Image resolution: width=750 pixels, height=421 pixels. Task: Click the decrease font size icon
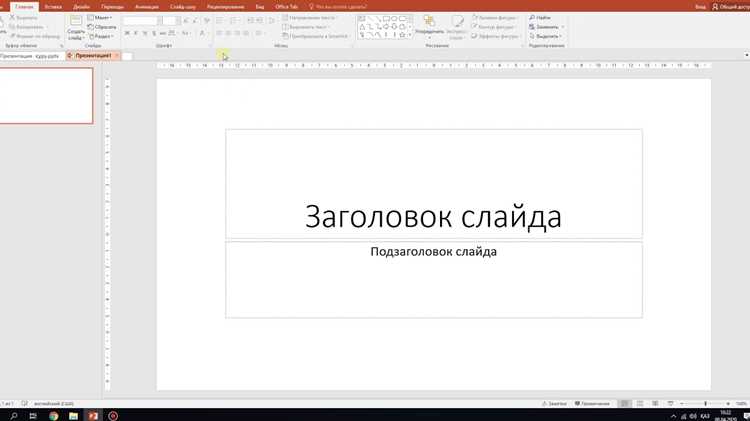pyautogui.click(x=195, y=21)
